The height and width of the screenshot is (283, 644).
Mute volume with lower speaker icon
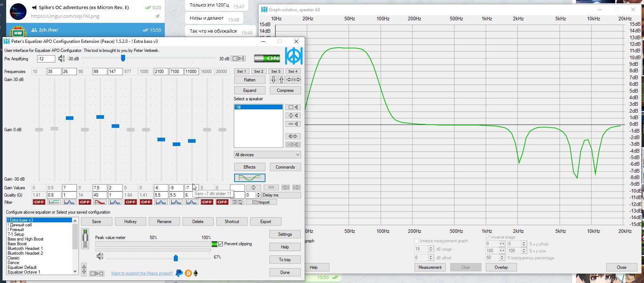click(x=100, y=256)
